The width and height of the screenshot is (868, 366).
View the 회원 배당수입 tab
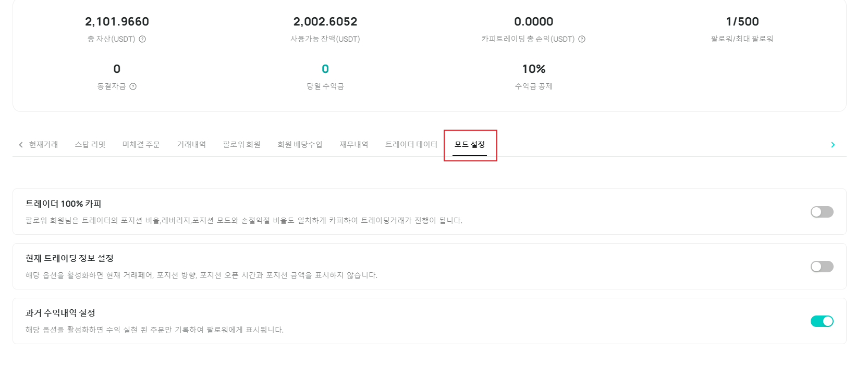pyautogui.click(x=300, y=144)
